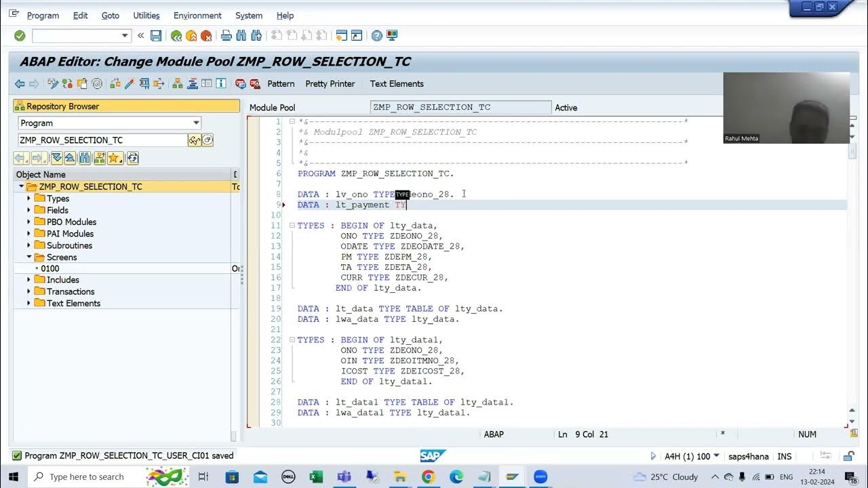The image size is (868, 488).
Task: Open the Help menu
Action: pyautogui.click(x=285, y=15)
